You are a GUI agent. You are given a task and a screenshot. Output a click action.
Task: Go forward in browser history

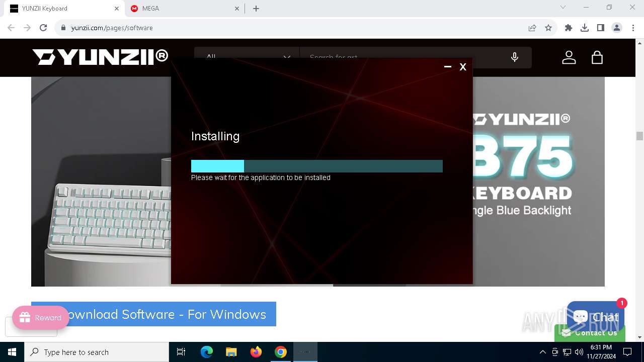pyautogui.click(x=27, y=28)
